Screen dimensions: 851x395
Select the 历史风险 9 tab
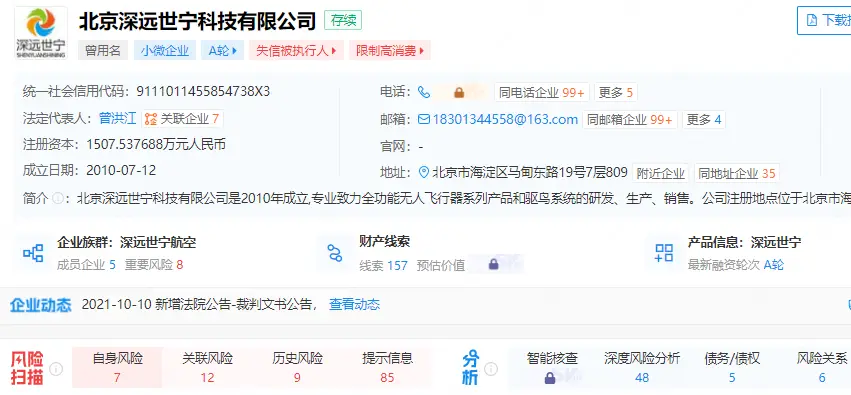click(297, 367)
